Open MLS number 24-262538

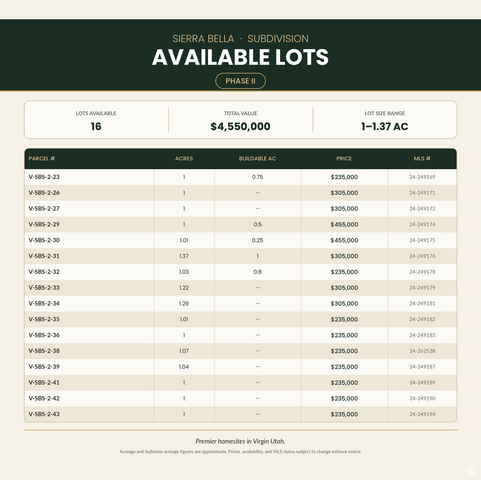pyautogui.click(x=422, y=351)
